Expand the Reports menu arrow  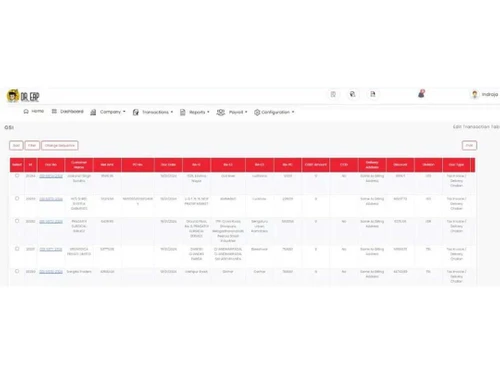click(208, 112)
